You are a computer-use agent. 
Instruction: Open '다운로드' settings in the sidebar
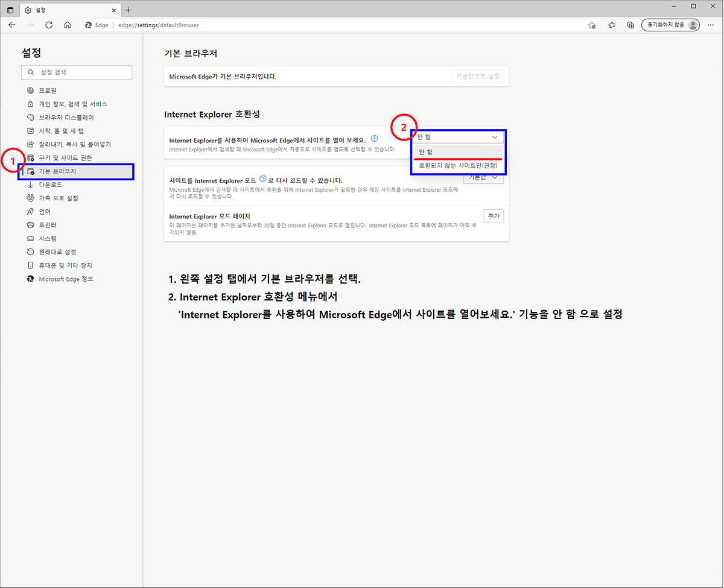click(50, 185)
